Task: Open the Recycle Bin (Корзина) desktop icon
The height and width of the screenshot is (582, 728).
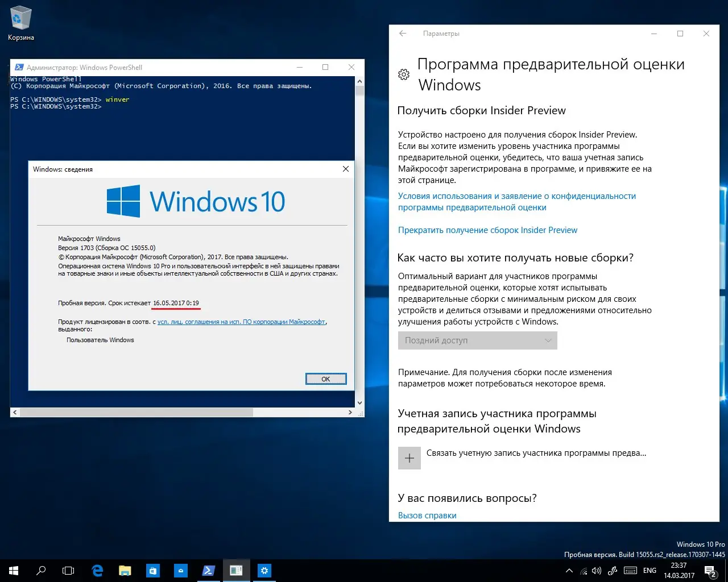Action: pyautogui.click(x=21, y=24)
